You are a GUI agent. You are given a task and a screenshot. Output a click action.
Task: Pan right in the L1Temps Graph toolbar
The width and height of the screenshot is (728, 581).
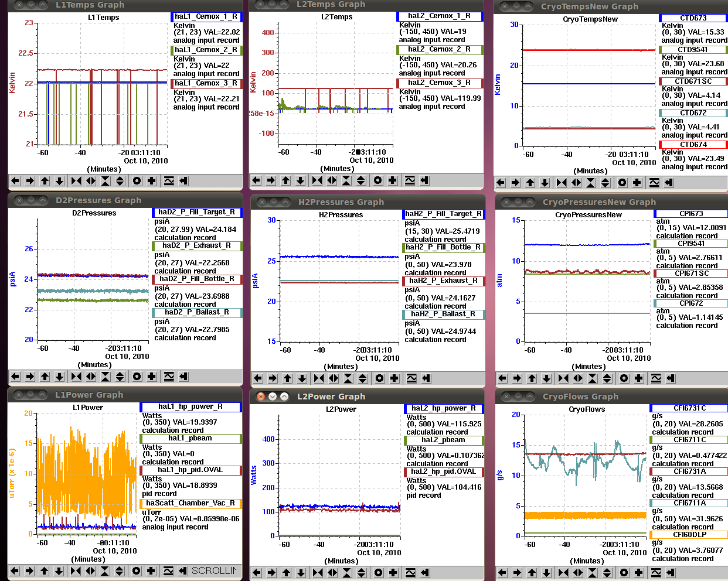(x=30, y=181)
